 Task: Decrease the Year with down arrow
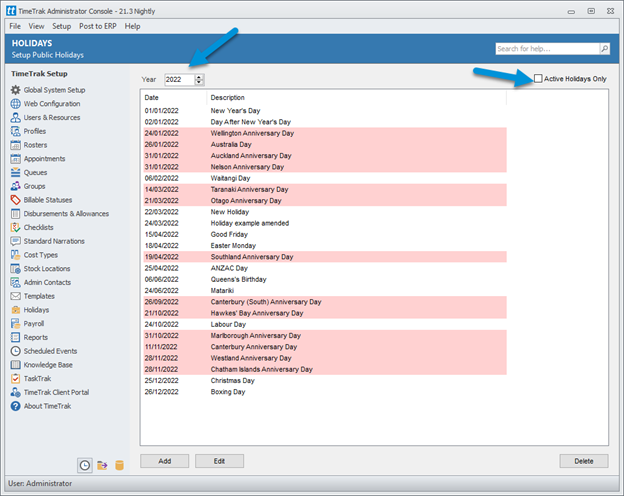click(x=199, y=82)
